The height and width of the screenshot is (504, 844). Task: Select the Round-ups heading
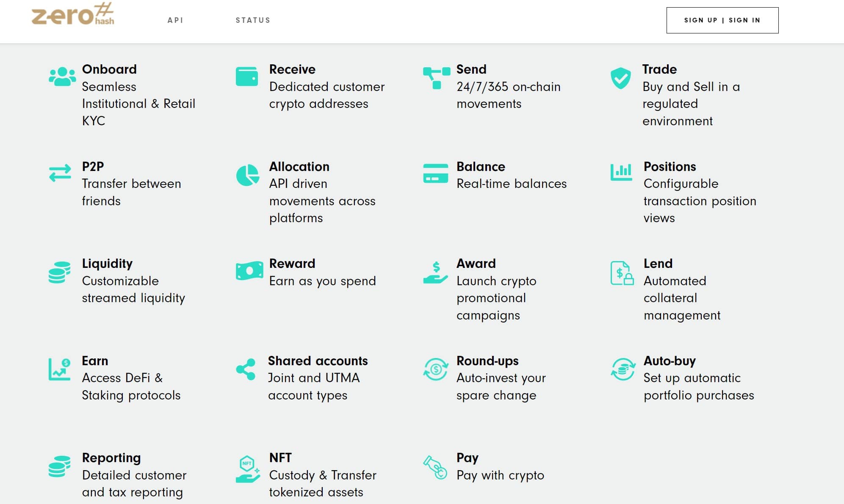[x=487, y=361]
